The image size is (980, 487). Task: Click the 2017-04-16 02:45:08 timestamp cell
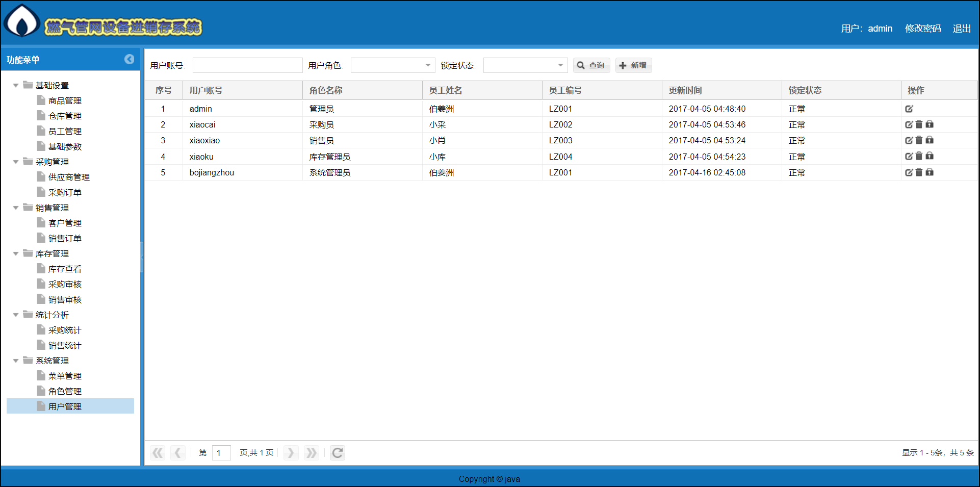pyautogui.click(x=722, y=172)
